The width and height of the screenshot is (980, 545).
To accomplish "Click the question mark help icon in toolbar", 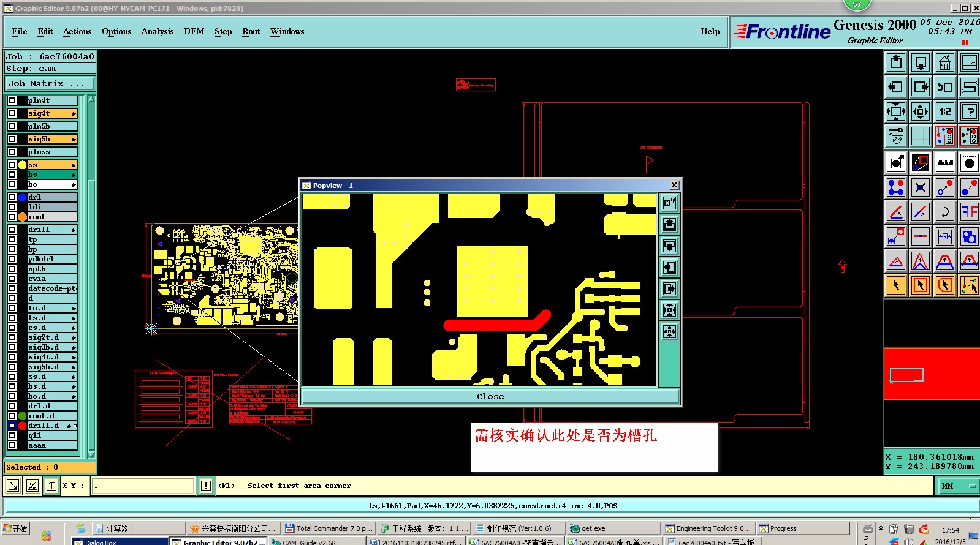I will (x=969, y=111).
